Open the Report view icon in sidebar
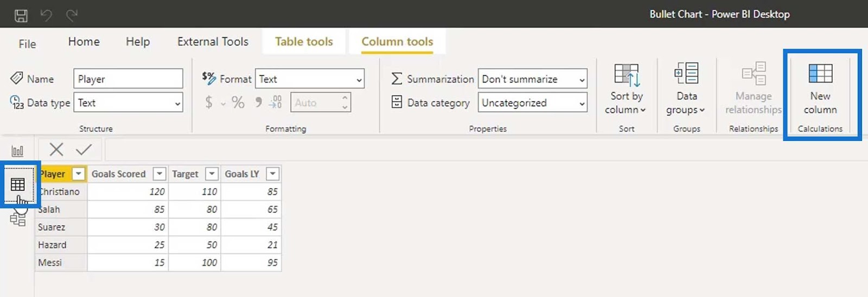This screenshot has height=297, width=868. coord(17,151)
